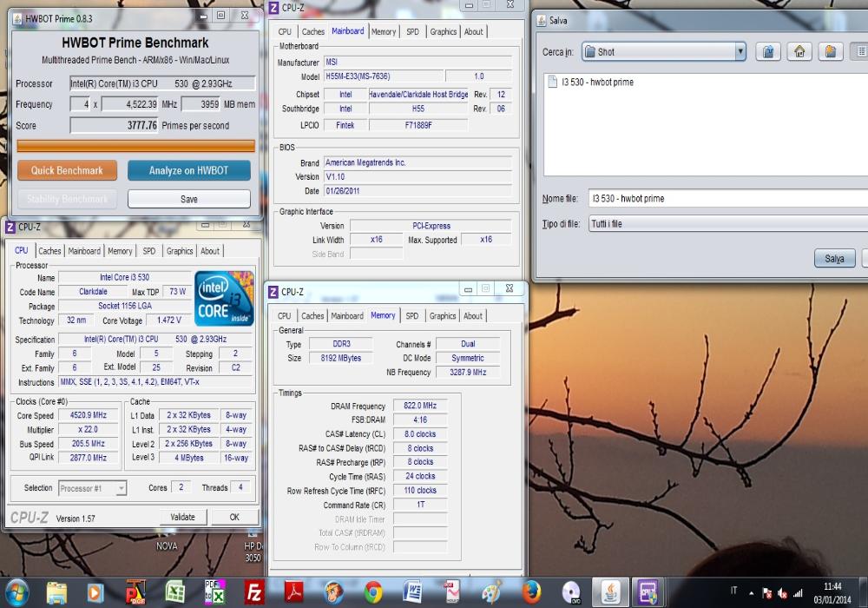The height and width of the screenshot is (608, 868).
Task: Open the Processor #1 selection dropdown
Action: click(93, 488)
